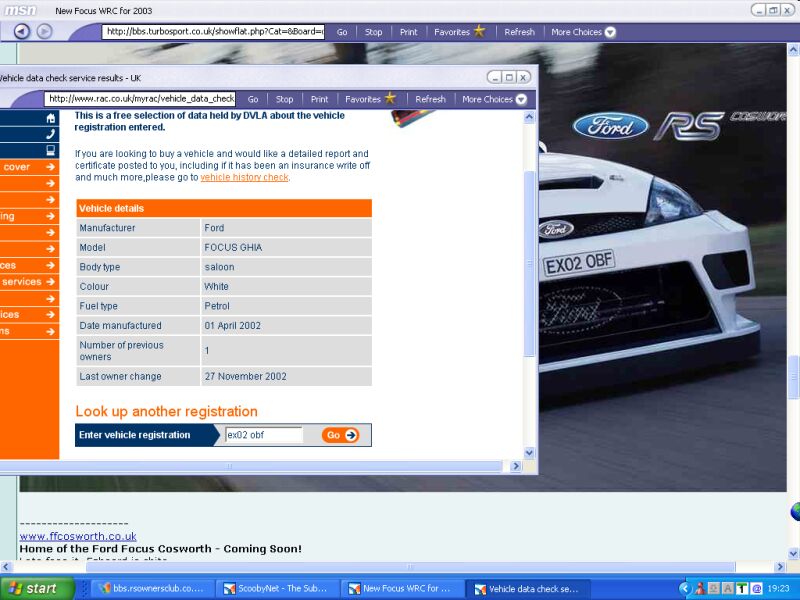Open the home icon in the RAC sidebar

(x=51, y=118)
